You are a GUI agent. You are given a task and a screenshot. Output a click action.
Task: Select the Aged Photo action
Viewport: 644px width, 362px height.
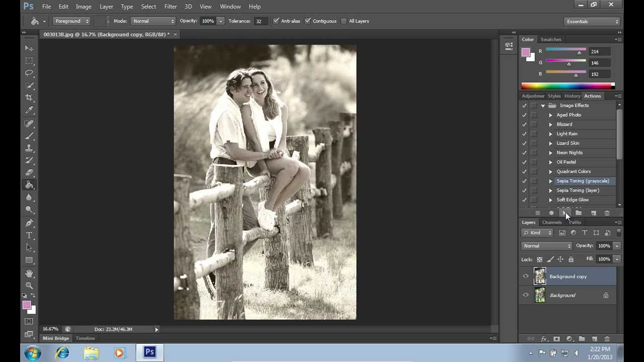(569, 115)
